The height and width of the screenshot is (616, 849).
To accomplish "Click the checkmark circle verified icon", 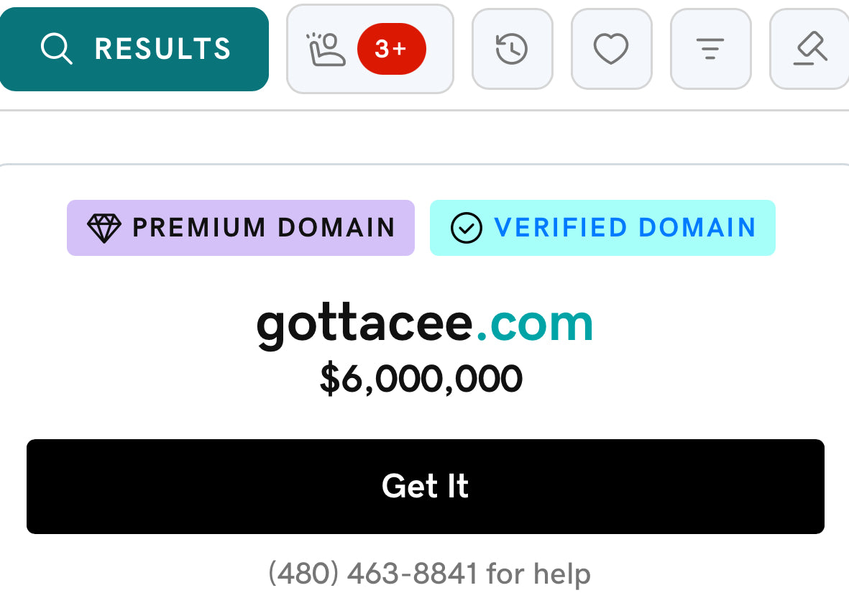I will pyautogui.click(x=466, y=228).
